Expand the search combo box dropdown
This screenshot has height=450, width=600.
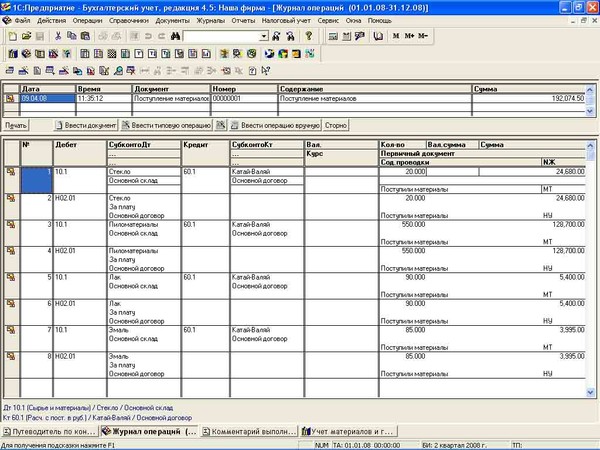pos(264,35)
